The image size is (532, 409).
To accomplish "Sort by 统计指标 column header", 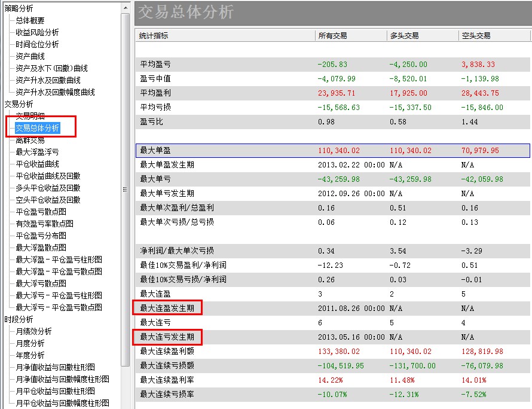I will [225, 35].
